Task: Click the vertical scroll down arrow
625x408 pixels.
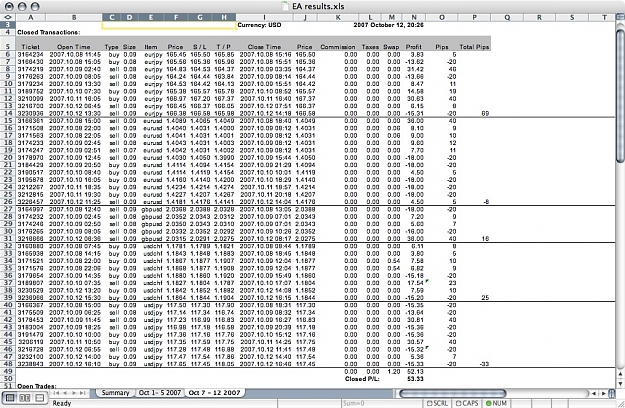Action: coord(620,383)
